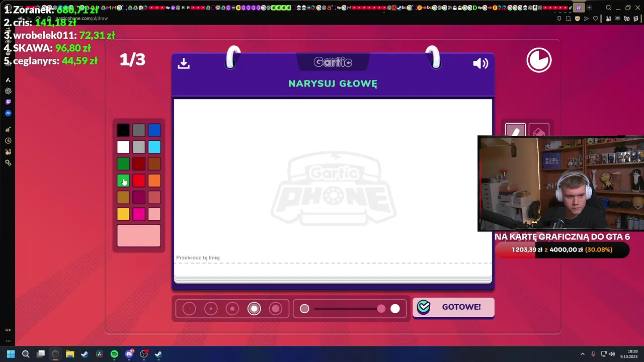Pick the bright red color swatch

[139, 180]
